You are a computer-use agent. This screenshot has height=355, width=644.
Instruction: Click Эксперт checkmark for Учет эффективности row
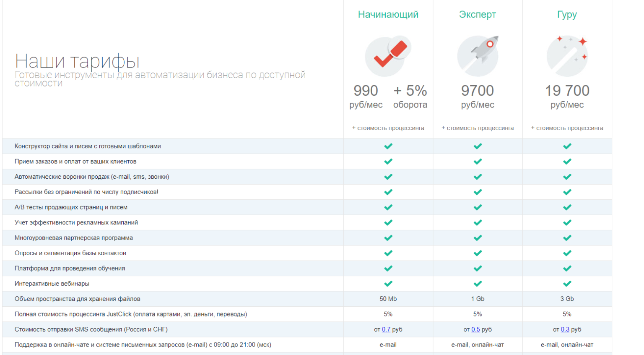coord(478,222)
